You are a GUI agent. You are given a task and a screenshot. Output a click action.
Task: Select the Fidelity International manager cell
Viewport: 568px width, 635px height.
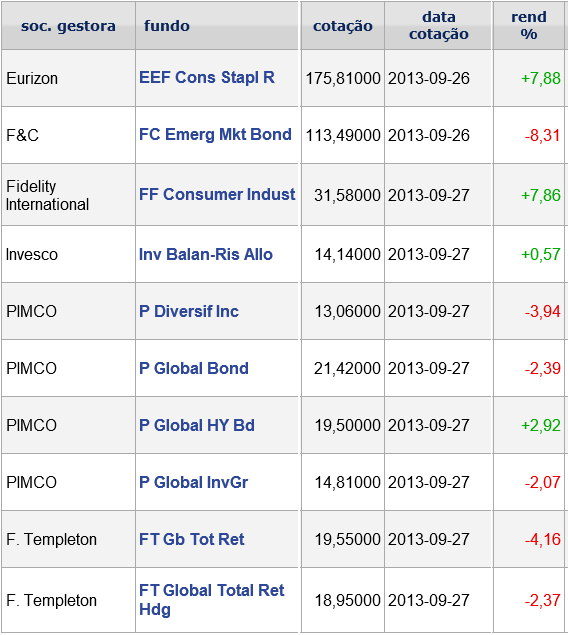(47, 195)
